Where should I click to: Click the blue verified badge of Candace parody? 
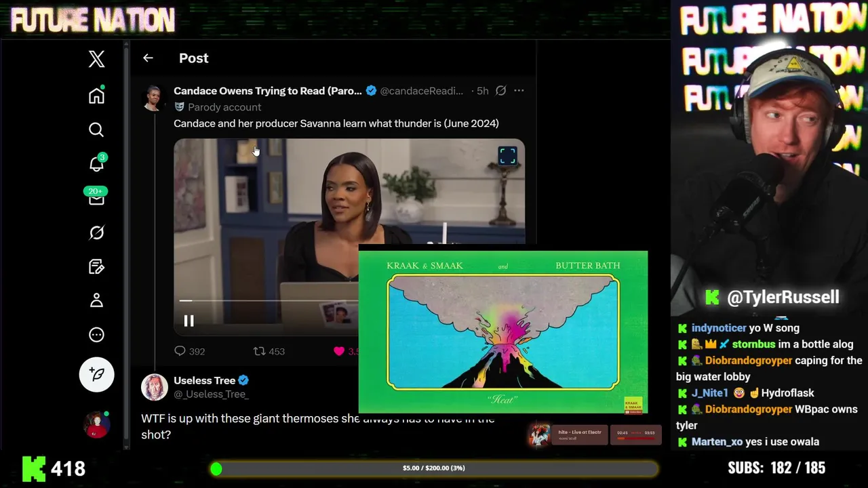371,90
